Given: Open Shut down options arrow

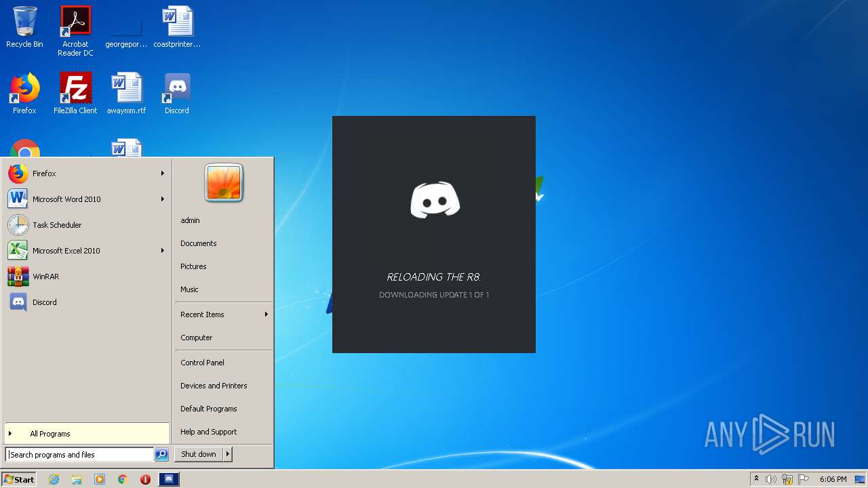Looking at the screenshot, I should [228, 454].
